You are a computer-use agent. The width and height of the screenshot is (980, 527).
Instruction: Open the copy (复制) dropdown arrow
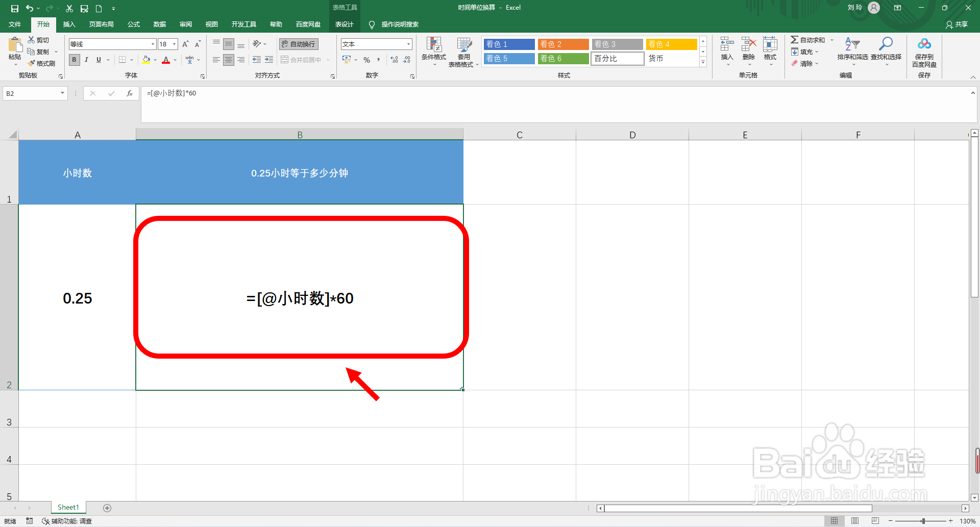[56, 52]
